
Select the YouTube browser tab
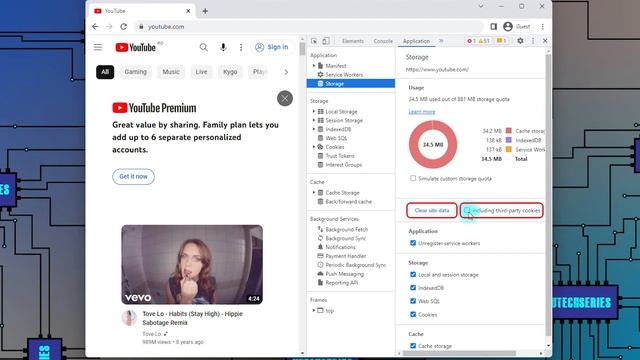coord(142,11)
